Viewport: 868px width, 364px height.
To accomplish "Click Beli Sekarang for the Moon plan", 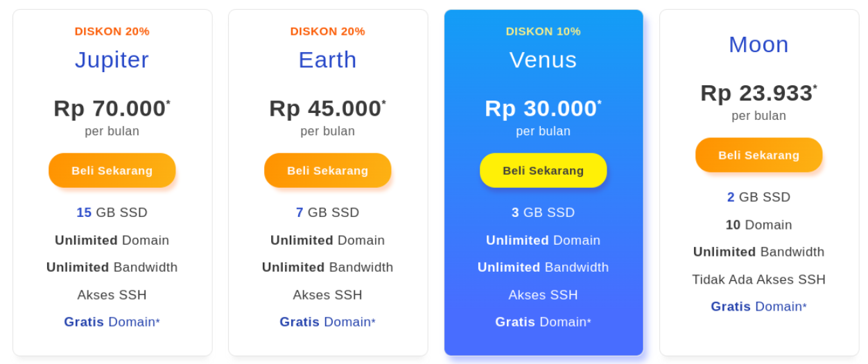I will pos(758,155).
